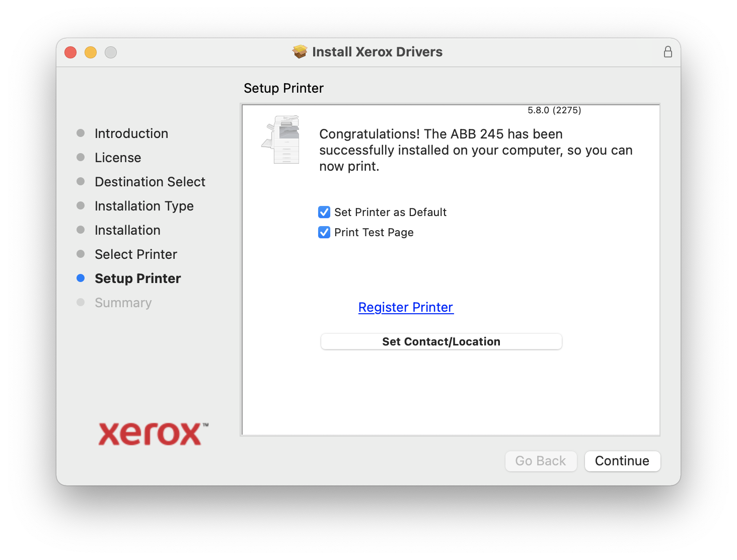The height and width of the screenshot is (560, 737).
Task: Minimize the installer with yellow button
Action: point(91,52)
